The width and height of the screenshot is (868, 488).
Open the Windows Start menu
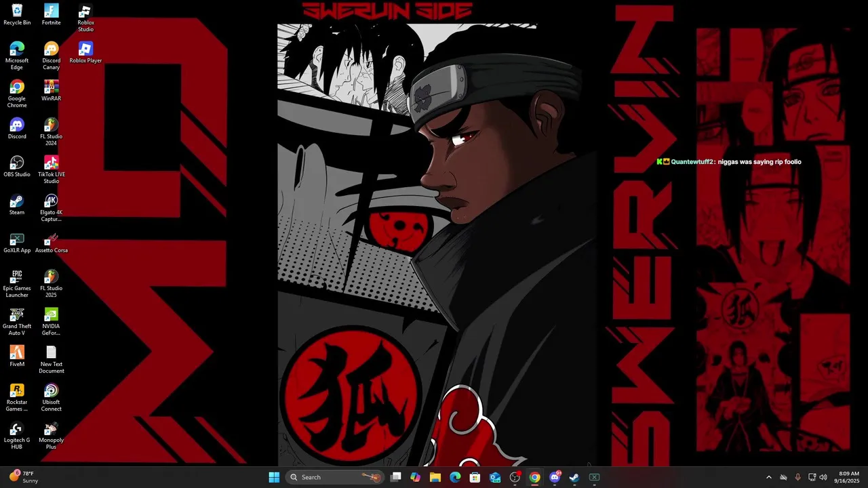(x=274, y=477)
